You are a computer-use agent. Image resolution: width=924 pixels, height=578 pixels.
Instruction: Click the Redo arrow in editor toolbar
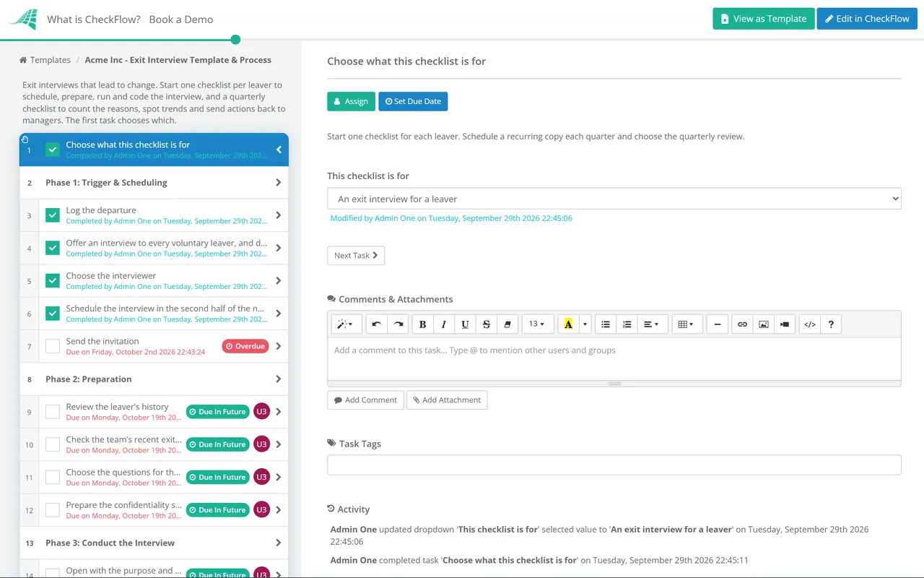pos(398,324)
